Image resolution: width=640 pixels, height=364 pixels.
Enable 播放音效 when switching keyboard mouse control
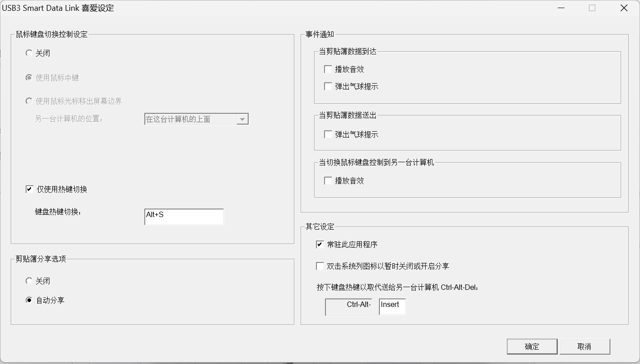tap(328, 181)
